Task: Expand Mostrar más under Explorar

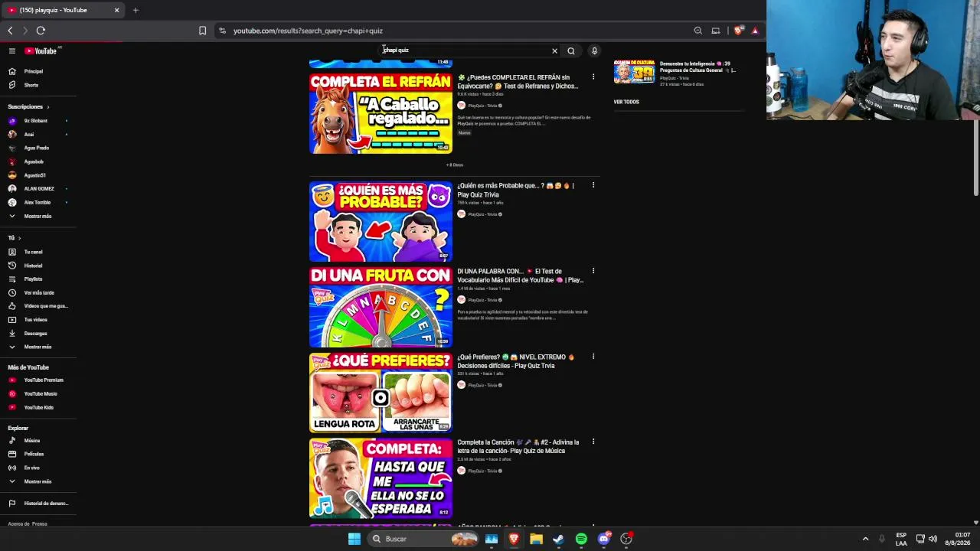Action: click(x=38, y=482)
